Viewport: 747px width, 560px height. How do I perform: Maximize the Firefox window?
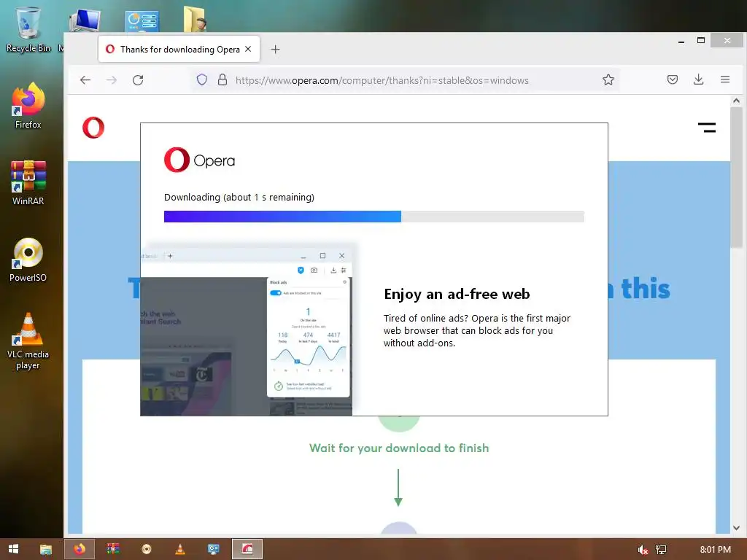(701, 41)
